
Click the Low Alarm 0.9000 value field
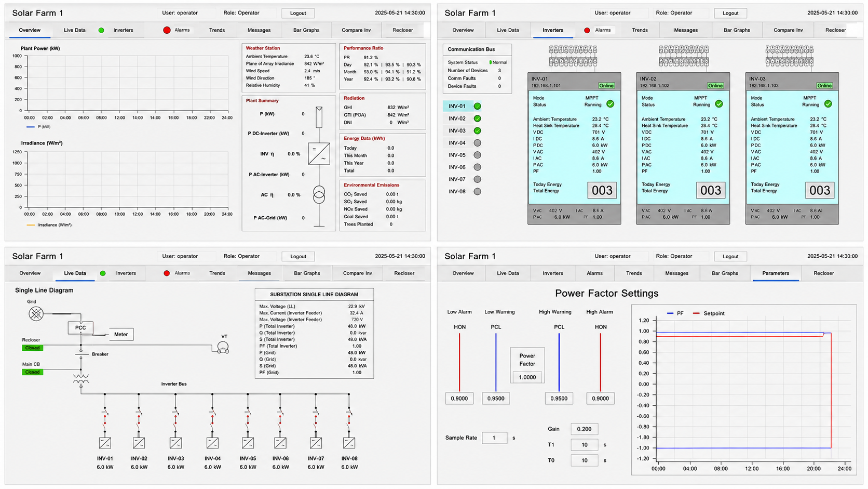pos(459,399)
